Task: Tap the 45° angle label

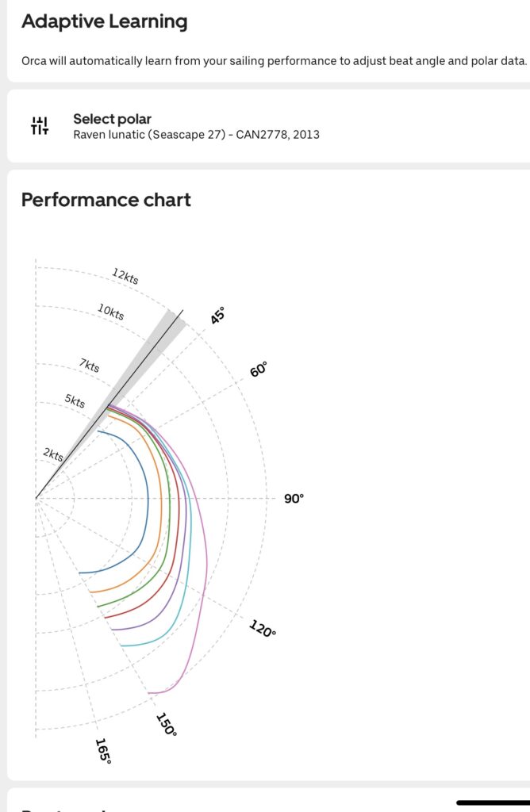Action: click(x=217, y=315)
